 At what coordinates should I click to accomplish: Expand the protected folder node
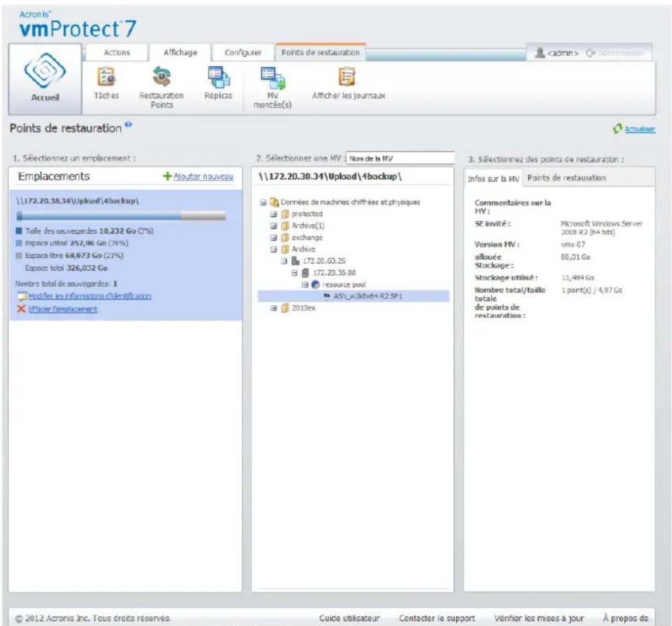point(274,214)
